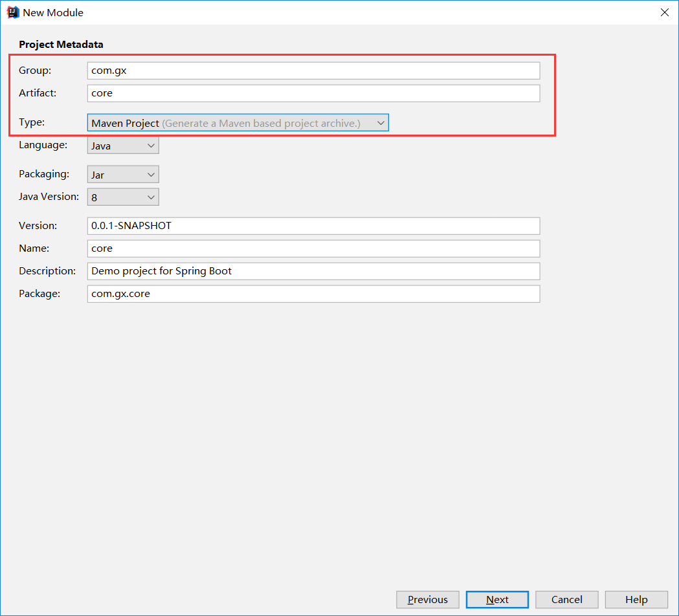Screen dimensions: 679x616
Task: Expand the Packaging dropdown set to Jar
Action: click(123, 175)
